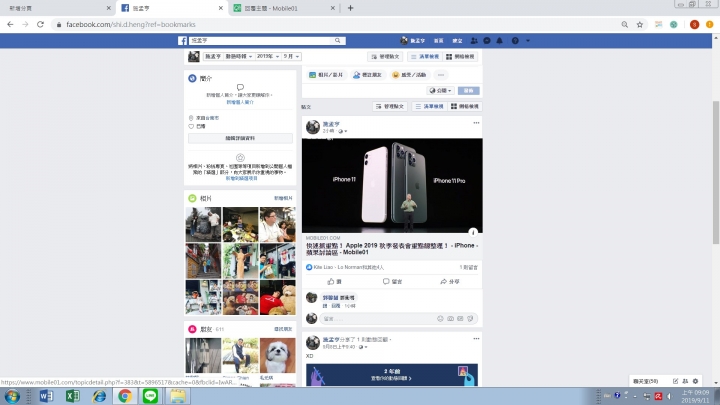Open the white dog friend thumbnail
This screenshot has height=405, width=720.
point(277,355)
